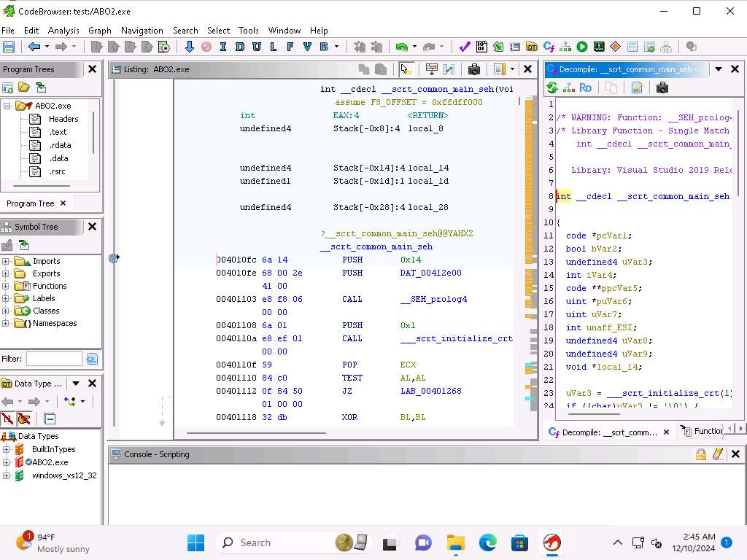The image size is (747, 560).
Task: Select .text section in Program Trees
Action: 58,132
